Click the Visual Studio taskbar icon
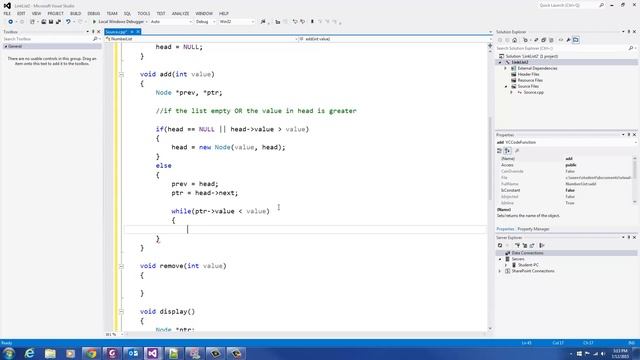Viewport: 640px width, 360px height. tap(153, 353)
